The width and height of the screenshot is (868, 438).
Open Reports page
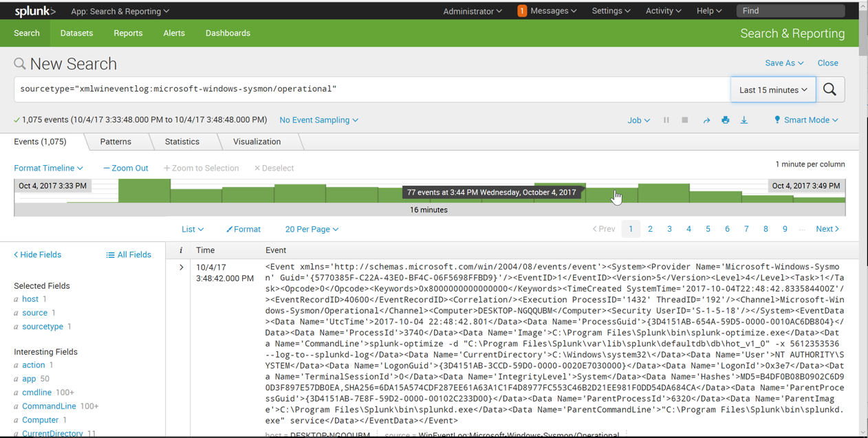pyautogui.click(x=128, y=33)
